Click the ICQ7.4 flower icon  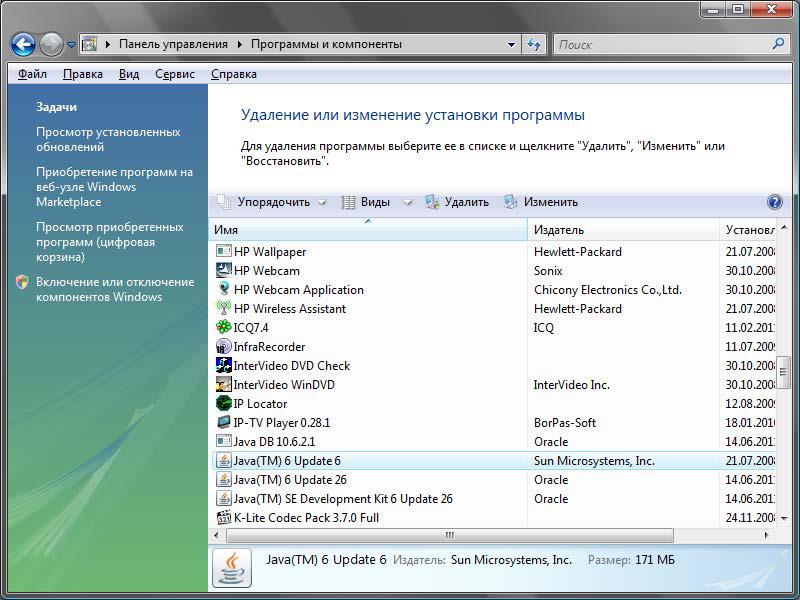pyautogui.click(x=224, y=327)
